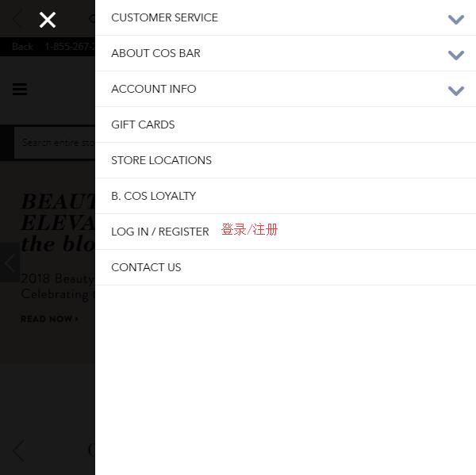Expand the About Cos Bar chevron
The height and width of the screenshot is (475, 476).
pyautogui.click(x=456, y=55)
